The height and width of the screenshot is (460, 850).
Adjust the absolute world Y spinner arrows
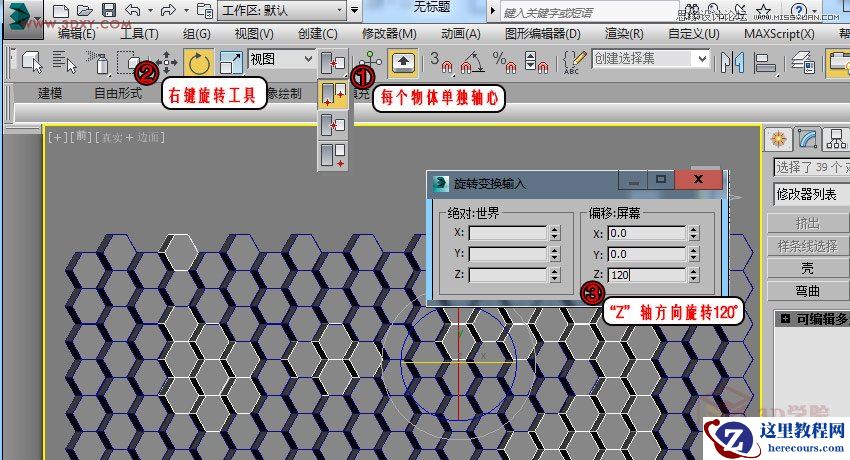555,254
